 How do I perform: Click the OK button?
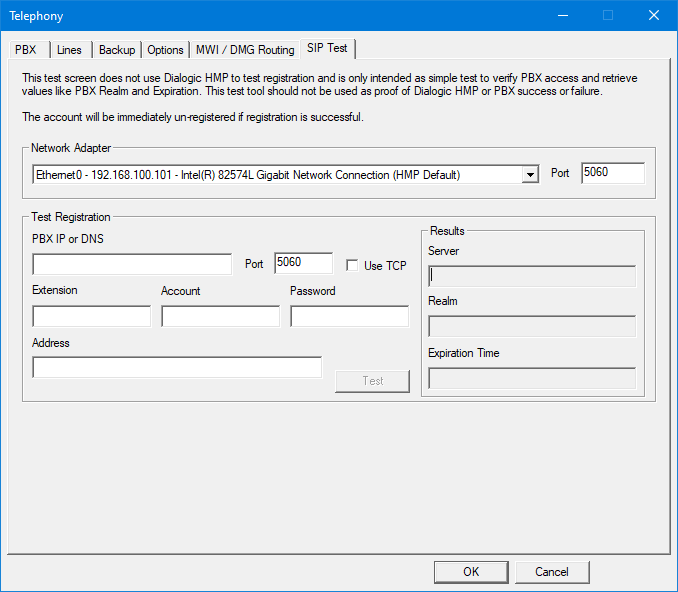point(471,572)
